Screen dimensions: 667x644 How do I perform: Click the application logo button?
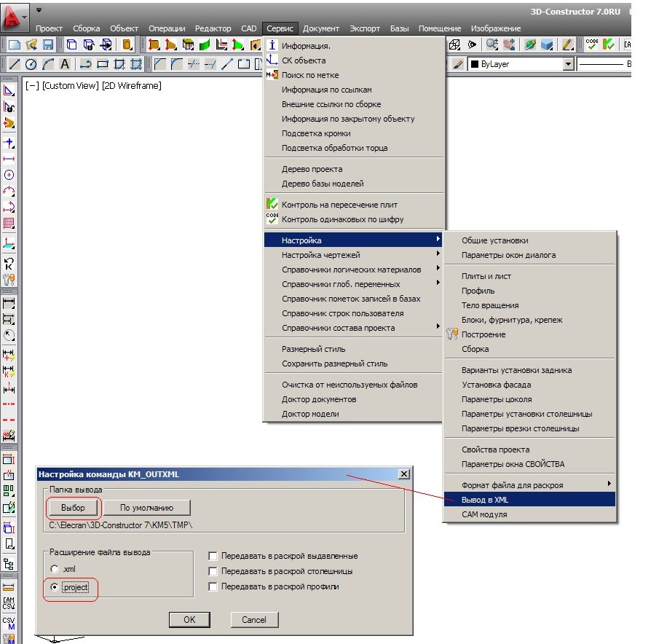12,15
